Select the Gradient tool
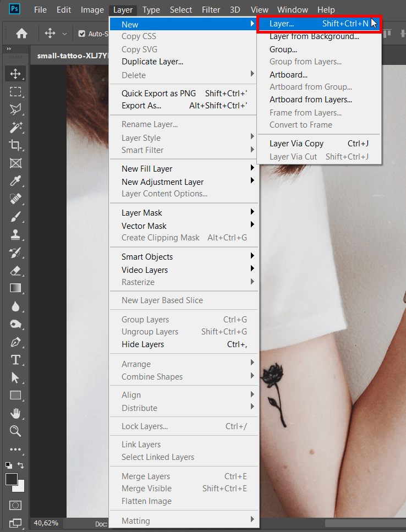406x532 pixels. click(x=15, y=288)
